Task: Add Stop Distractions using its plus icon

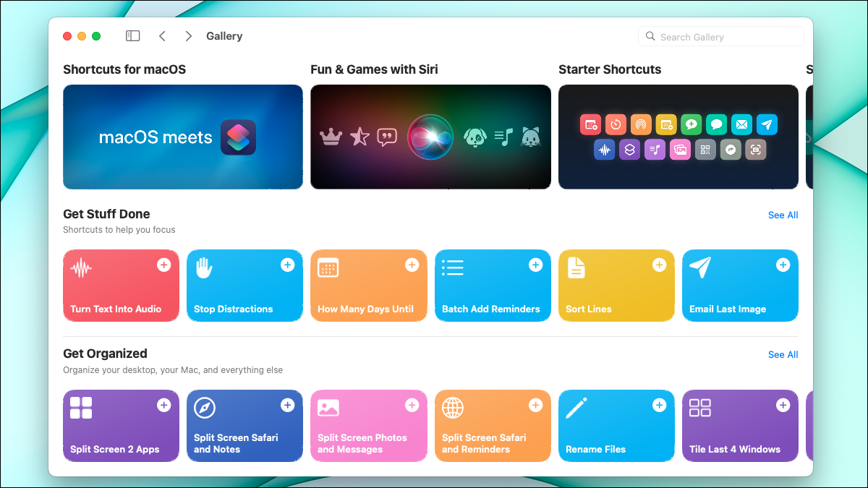Action: 288,265
